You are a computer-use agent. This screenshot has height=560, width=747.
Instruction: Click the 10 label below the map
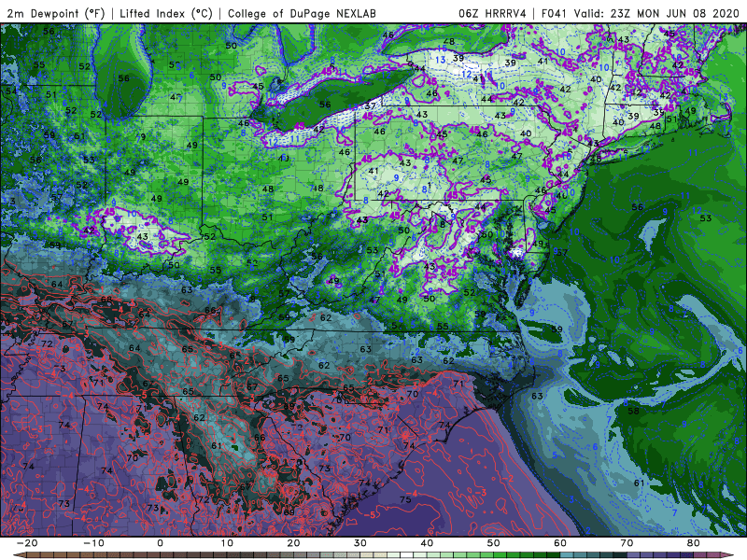(227, 543)
